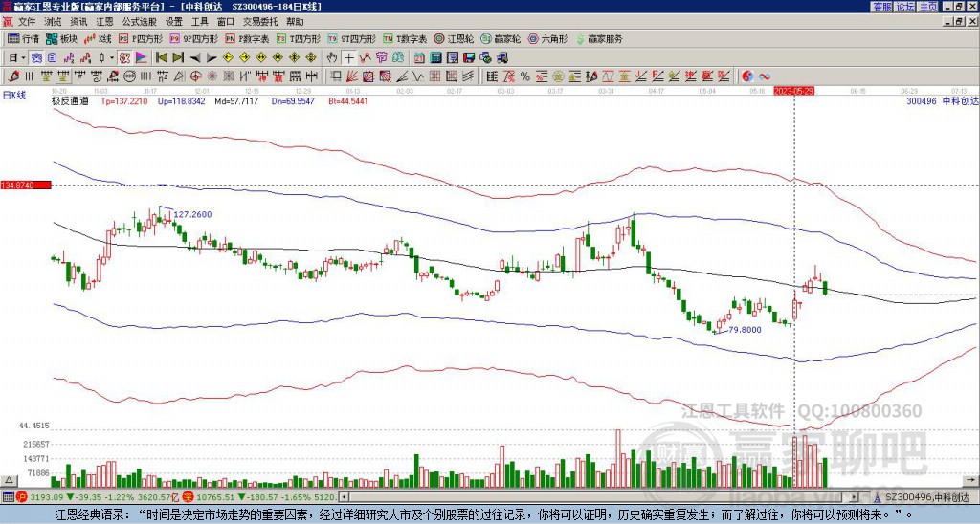Open the 六角形 hexagon tool
This screenshot has width=980, height=524.
tap(548, 38)
